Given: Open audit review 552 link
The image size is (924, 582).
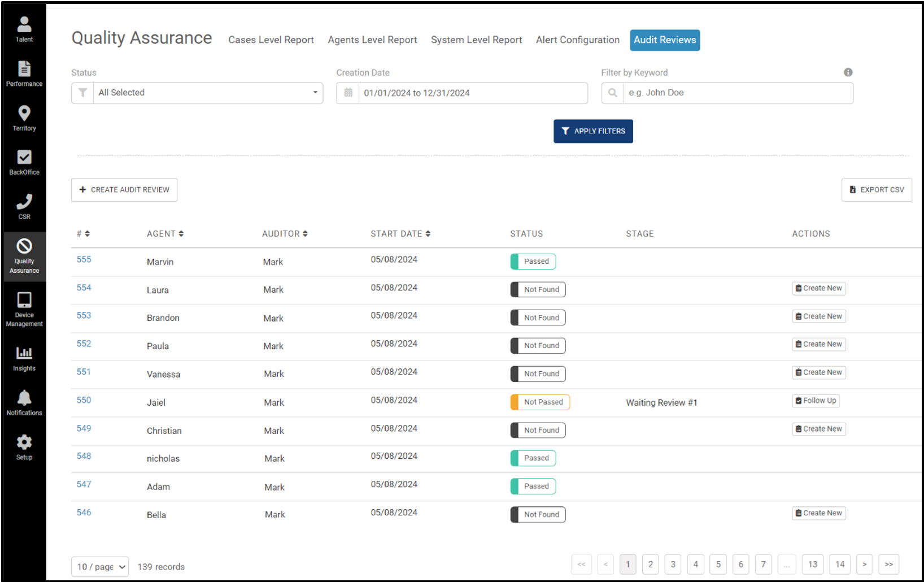Looking at the screenshot, I should pos(84,344).
